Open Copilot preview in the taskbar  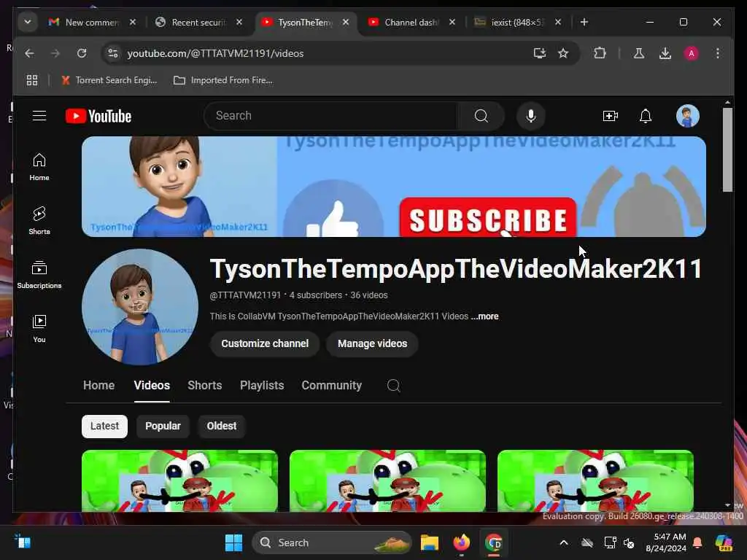tap(723, 542)
